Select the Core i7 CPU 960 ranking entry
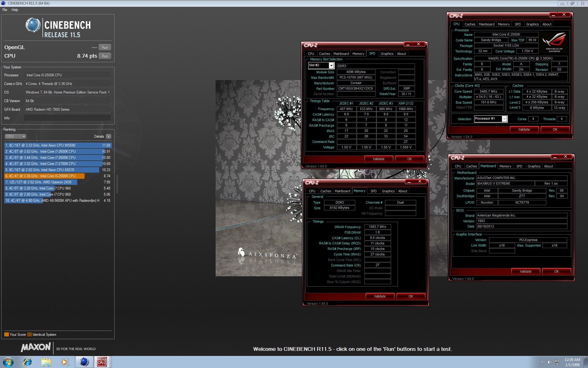The height and width of the screenshot is (368, 588). pyautogui.click(x=58, y=188)
